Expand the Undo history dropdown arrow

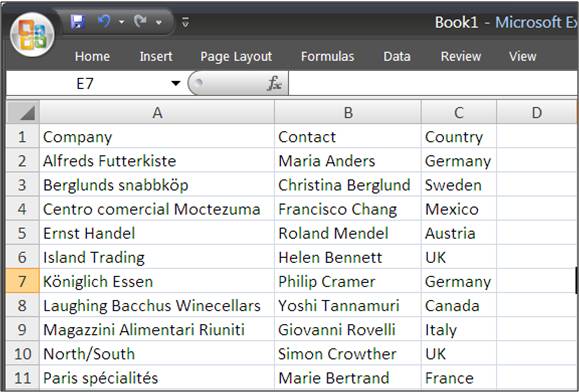pyautogui.click(x=121, y=22)
